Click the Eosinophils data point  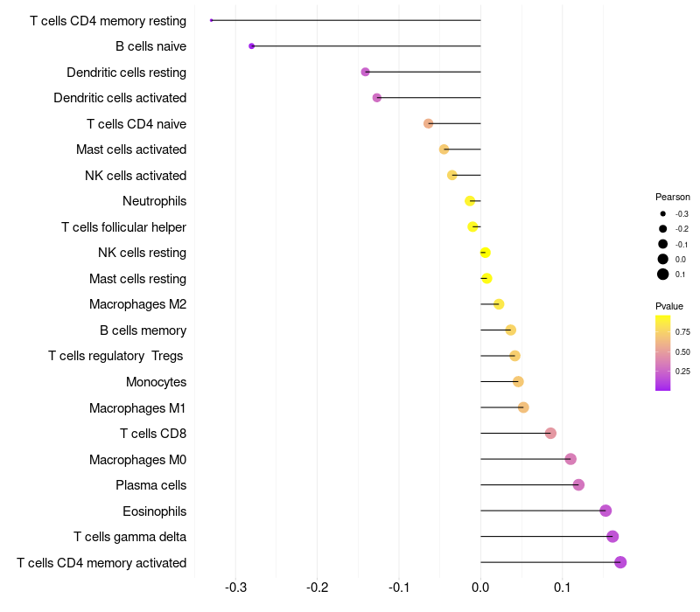605,511
